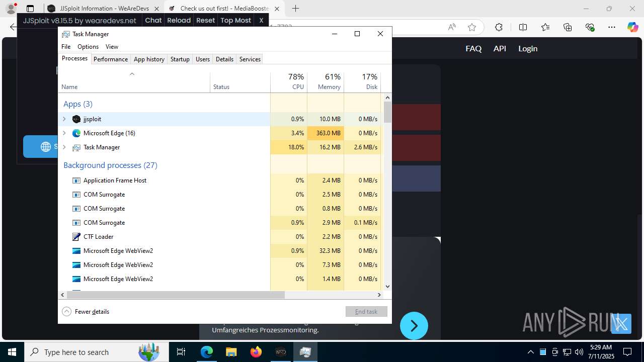Click the blue next arrow circle button
This screenshot has width=644, height=362.
click(414, 326)
